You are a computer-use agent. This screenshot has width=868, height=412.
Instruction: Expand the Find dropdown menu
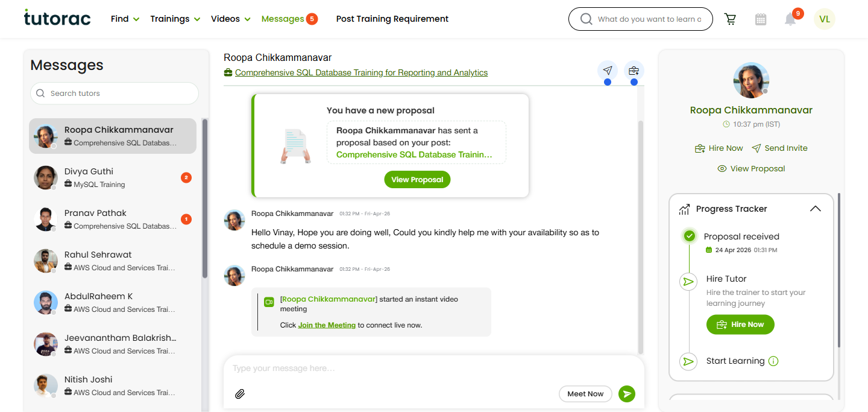coord(125,19)
